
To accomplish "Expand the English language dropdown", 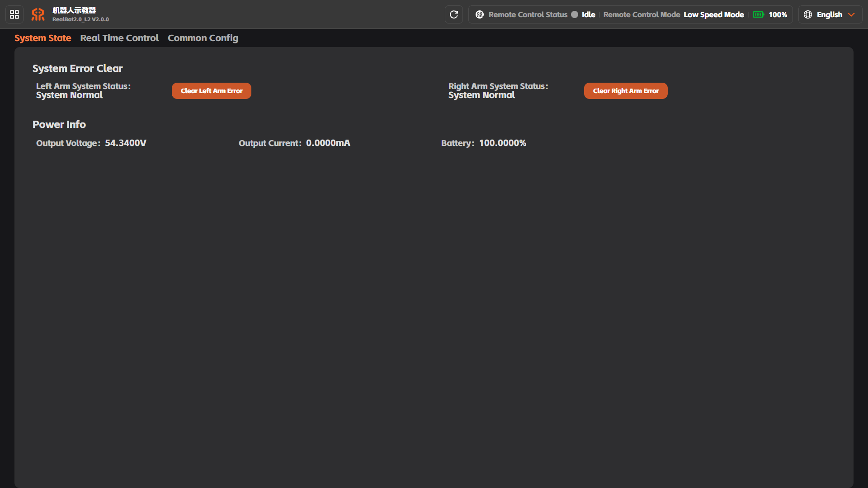I will 830,14.
